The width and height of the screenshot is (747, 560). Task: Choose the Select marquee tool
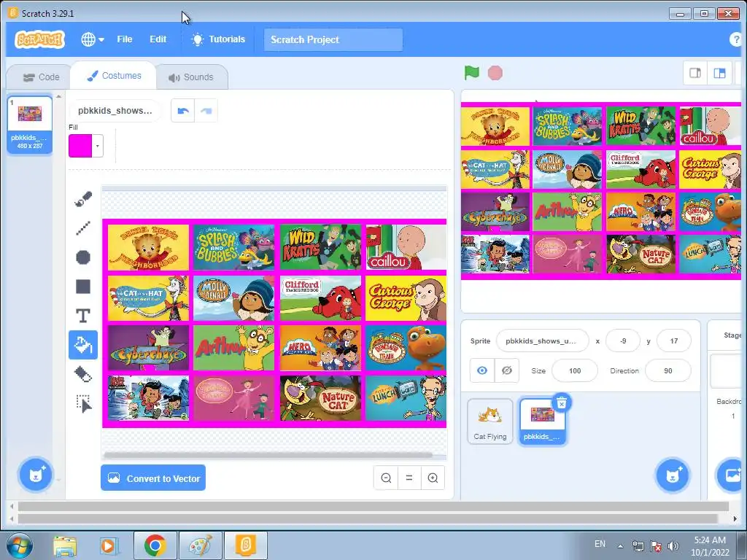coord(83,403)
